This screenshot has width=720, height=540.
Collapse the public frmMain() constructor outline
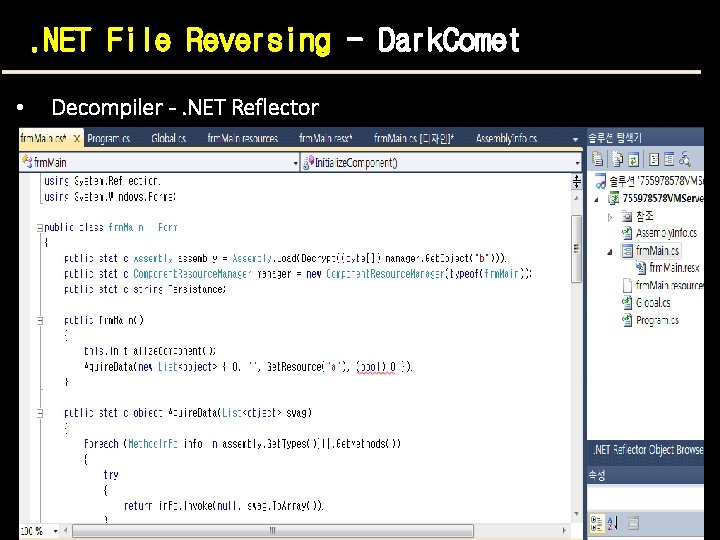click(x=40, y=321)
